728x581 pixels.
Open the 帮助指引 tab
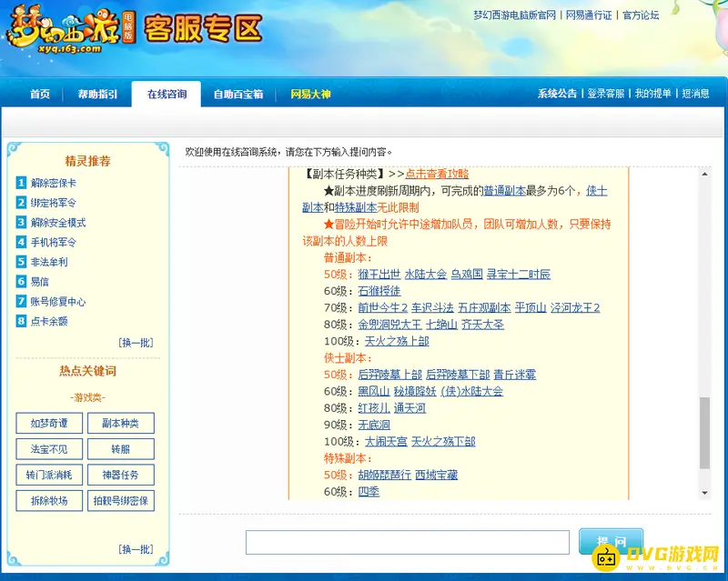point(97,95)
